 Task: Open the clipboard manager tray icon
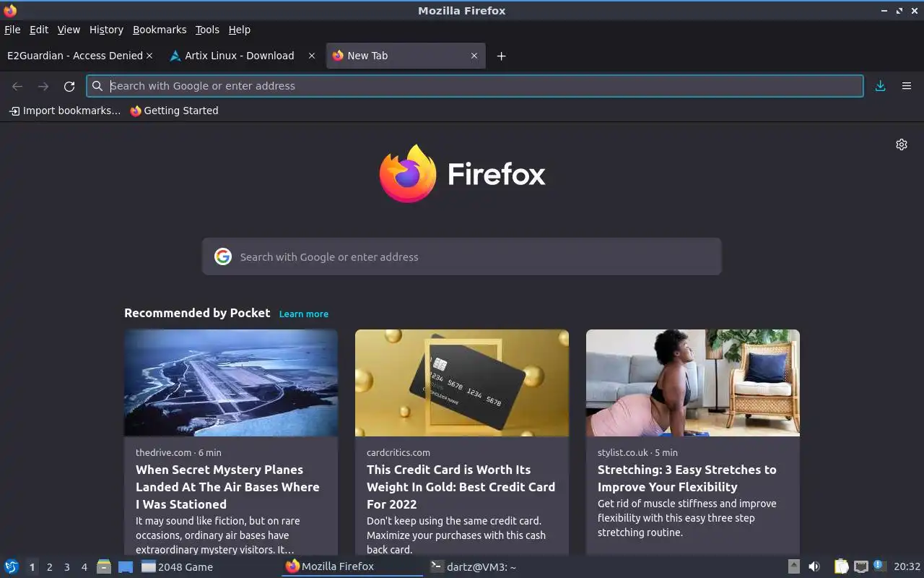tap(842, 566)
